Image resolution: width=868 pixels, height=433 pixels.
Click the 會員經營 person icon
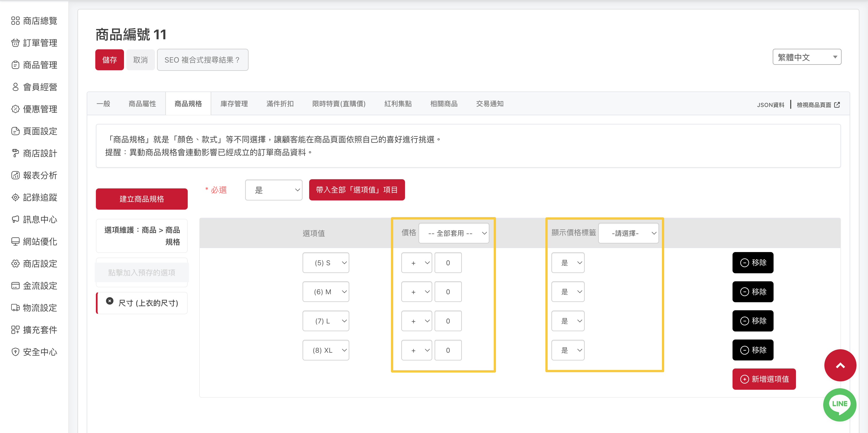click(15, 87)
